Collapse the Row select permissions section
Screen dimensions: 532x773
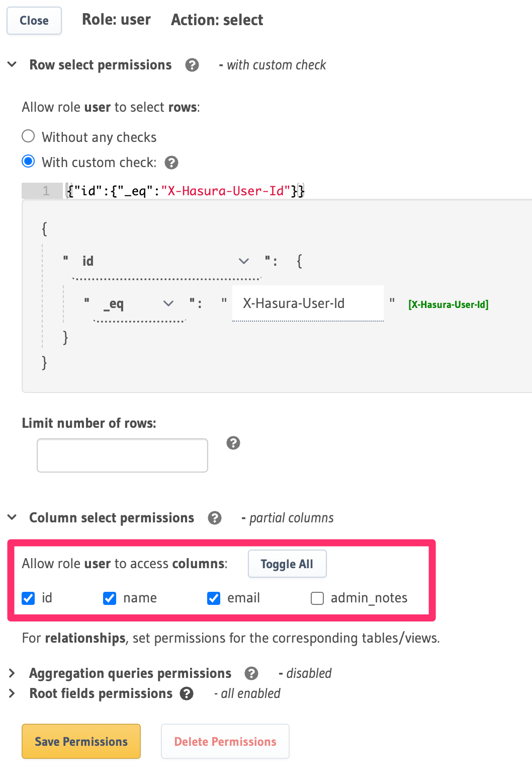(11, 64)
